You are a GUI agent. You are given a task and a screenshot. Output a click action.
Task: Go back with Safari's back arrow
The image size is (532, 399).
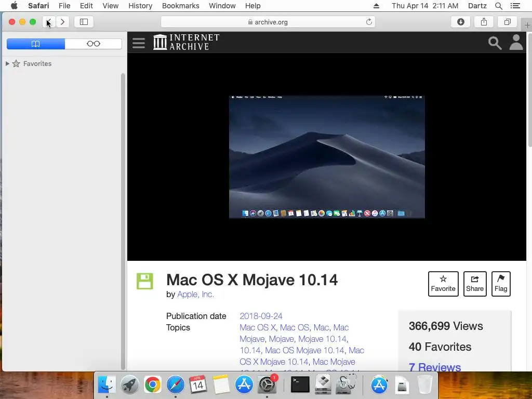[49, 22]
